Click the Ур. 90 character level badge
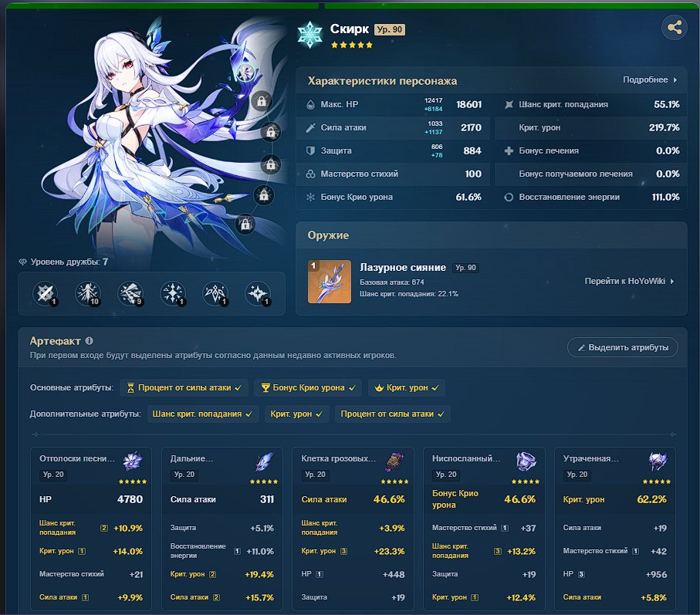 [390, 29]
